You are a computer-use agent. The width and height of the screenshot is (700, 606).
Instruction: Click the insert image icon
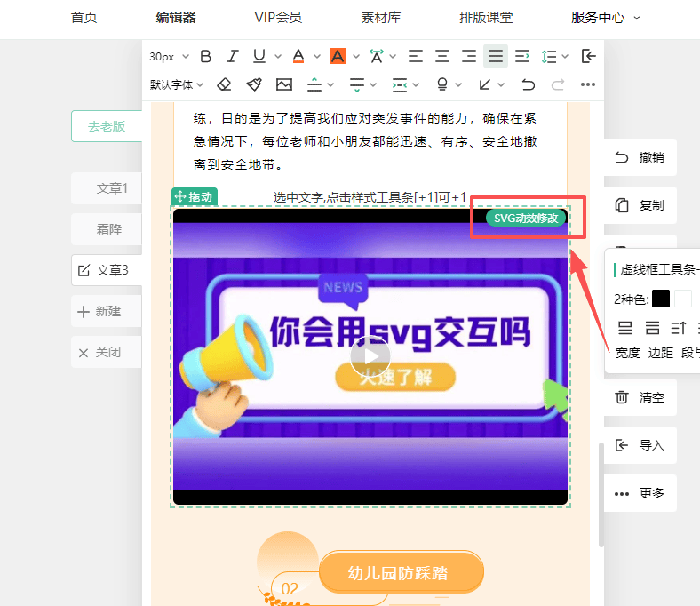[x=284, y=84]
